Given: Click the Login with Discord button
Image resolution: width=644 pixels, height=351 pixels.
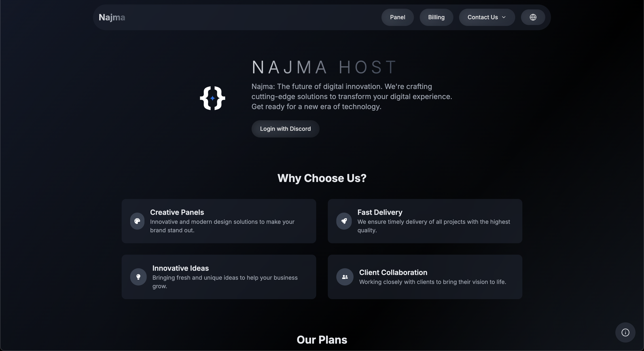Looking at the screenshot, I should point(285,129).
